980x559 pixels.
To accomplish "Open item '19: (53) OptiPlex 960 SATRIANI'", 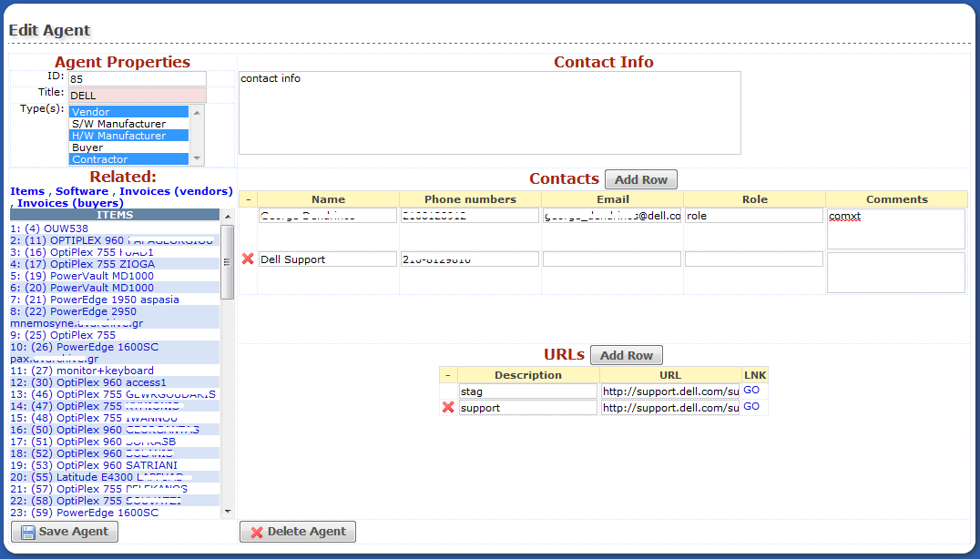I will click(x=94, y=466).
